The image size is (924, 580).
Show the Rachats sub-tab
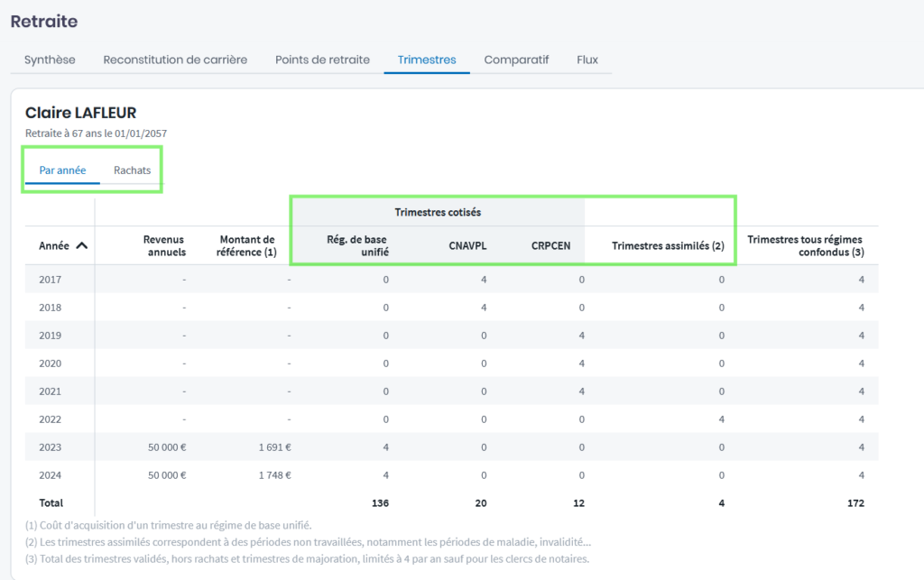coord(132,170)
